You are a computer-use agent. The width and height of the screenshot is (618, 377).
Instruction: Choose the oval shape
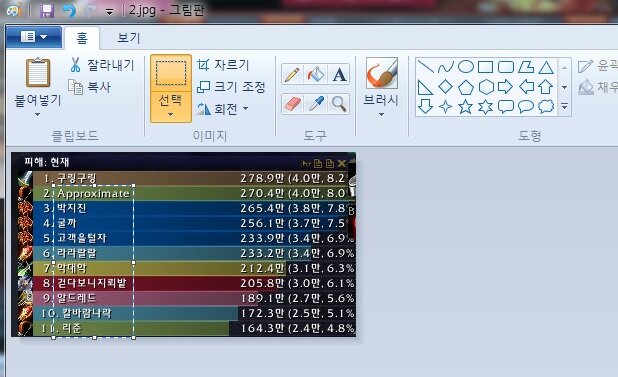point(466,67)
